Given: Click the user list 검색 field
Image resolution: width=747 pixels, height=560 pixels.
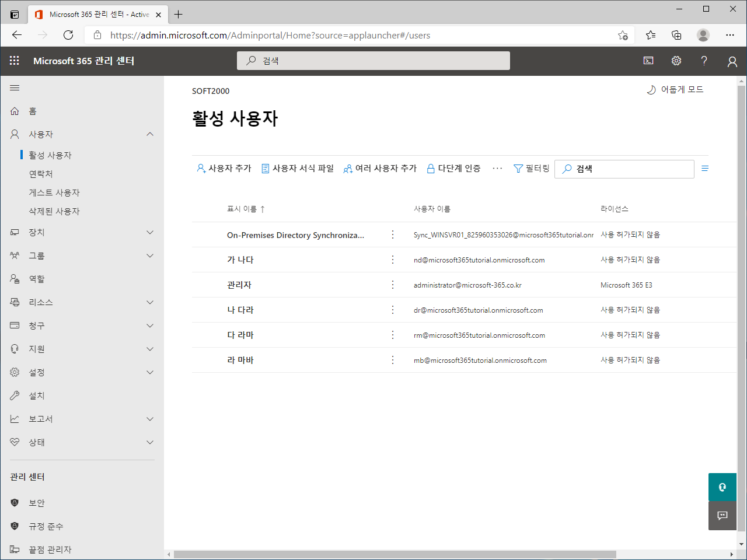Looking at the screenshot, I should (624, 169).
